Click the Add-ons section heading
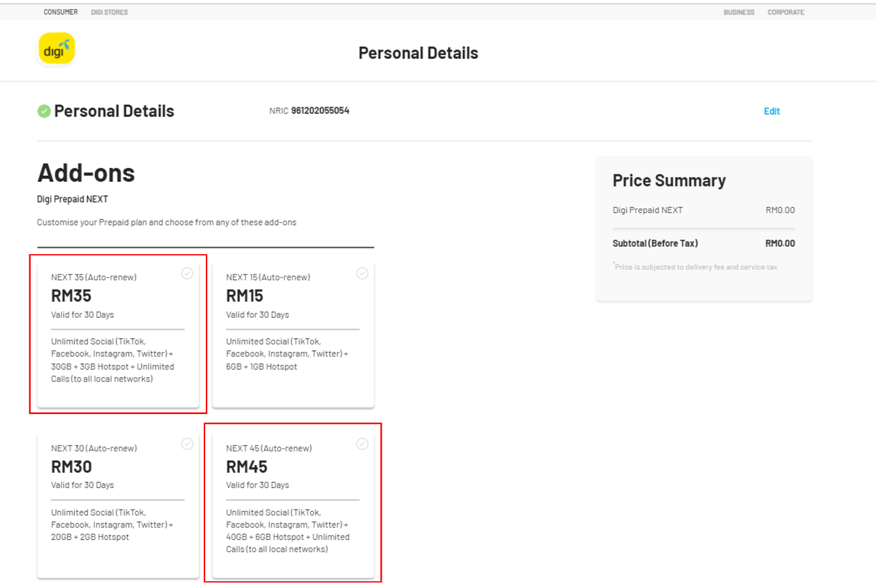The width and height of the screenshot is (876, 588). click(86, 173)
